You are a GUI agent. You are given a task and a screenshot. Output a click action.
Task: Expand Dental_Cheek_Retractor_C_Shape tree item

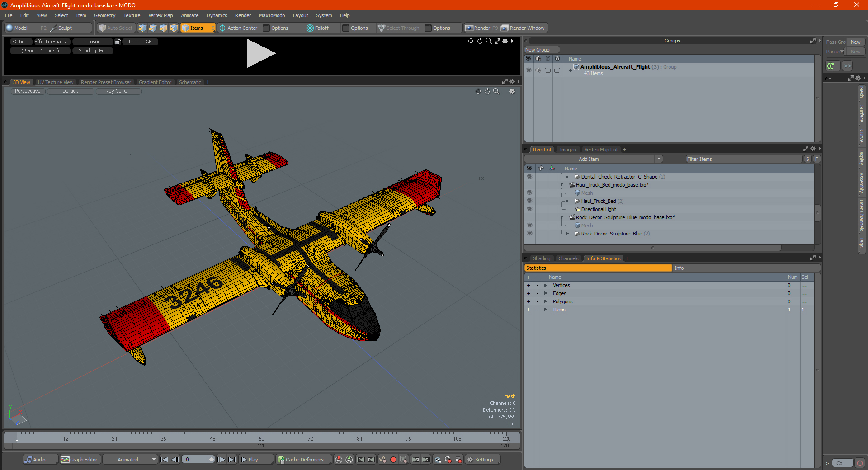567,177
